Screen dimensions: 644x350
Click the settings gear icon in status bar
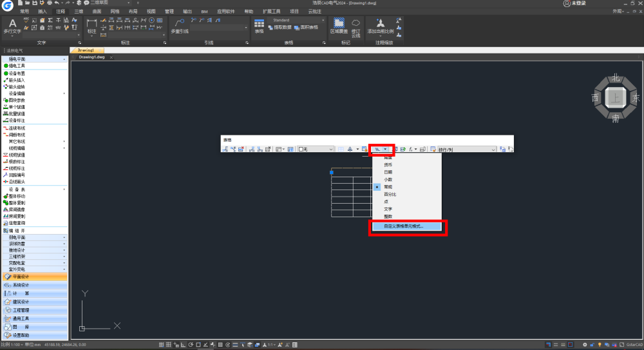(585, 345)
